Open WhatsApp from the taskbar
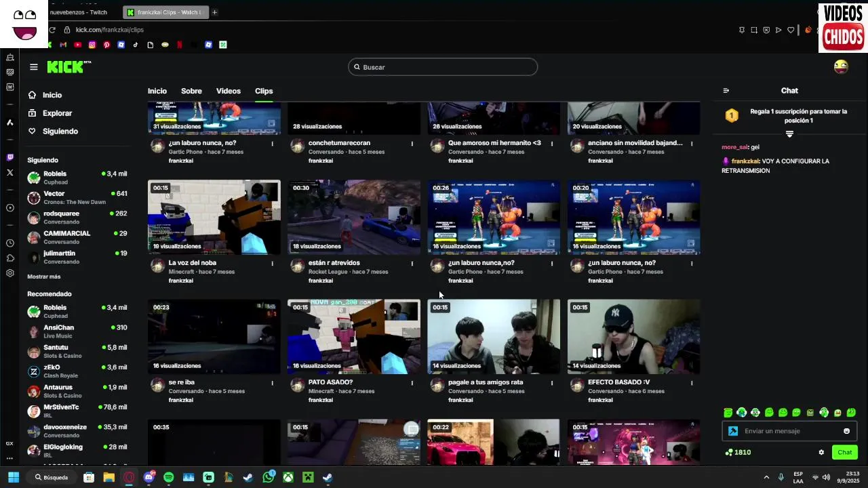 point(269,477)
